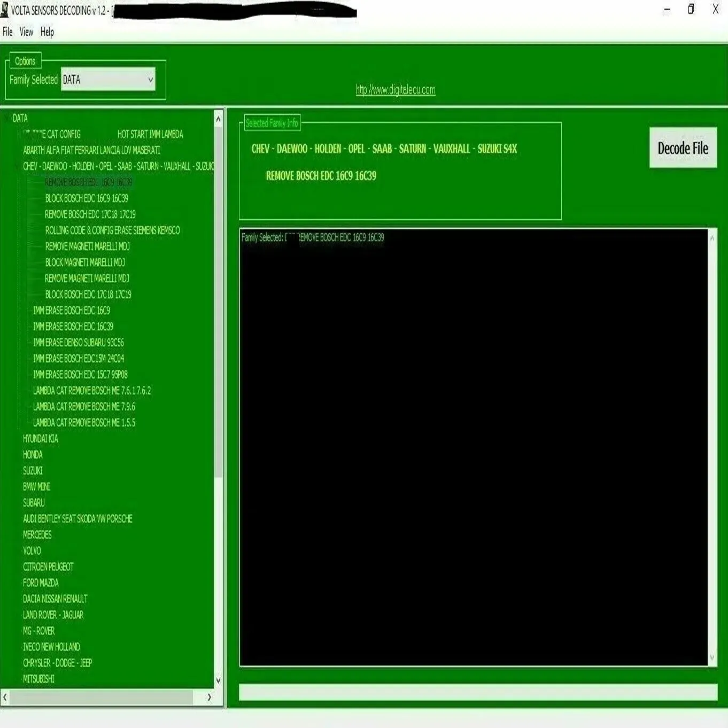This screenshot has width=728, height=728.
Task: Click the output console scroll down arrow
Action: pyautogui.click(x=712, y=657)
